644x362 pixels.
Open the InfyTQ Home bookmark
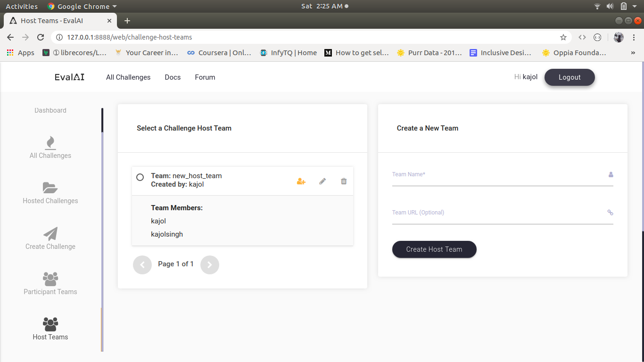coord(288,53)
